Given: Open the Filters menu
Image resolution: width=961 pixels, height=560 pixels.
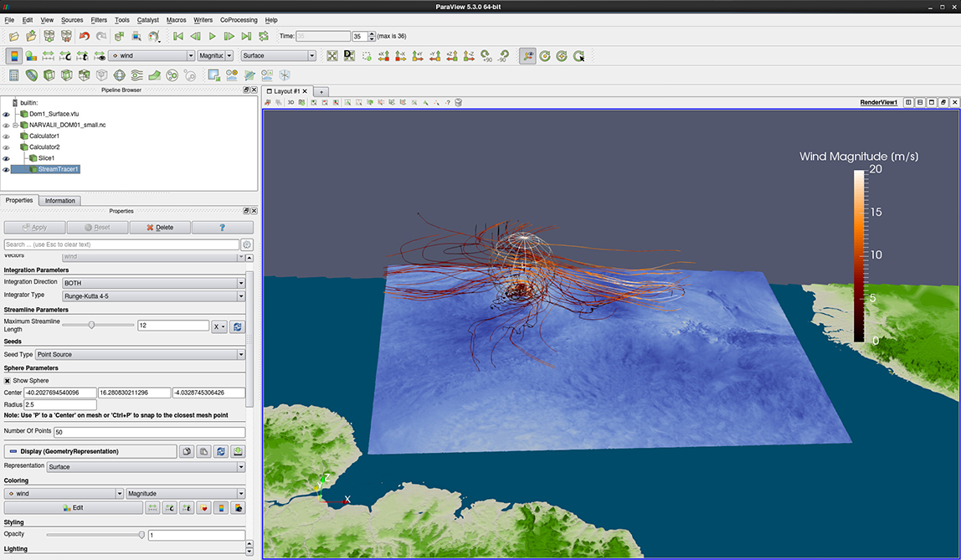Looking at the screenshot, I should (99, 19).
